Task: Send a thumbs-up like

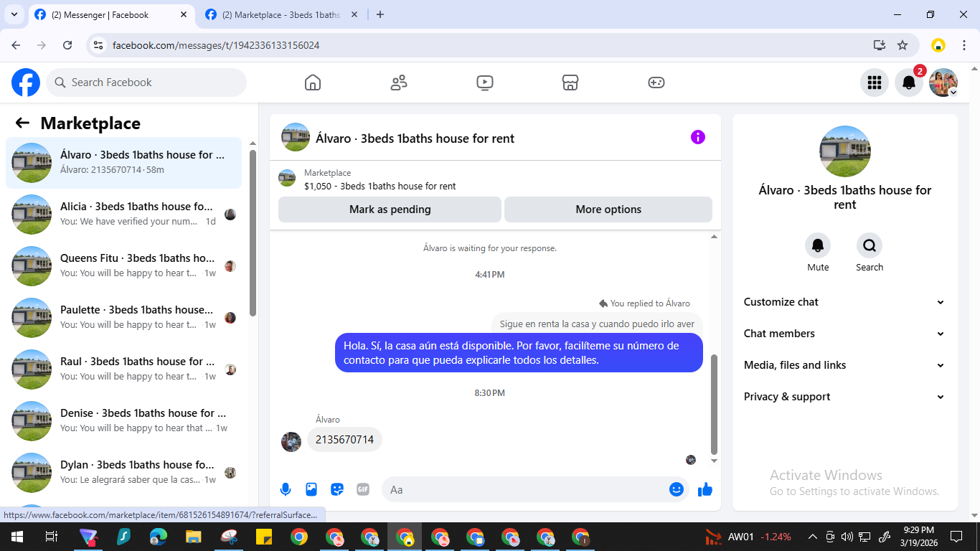Action: point(705,489)
